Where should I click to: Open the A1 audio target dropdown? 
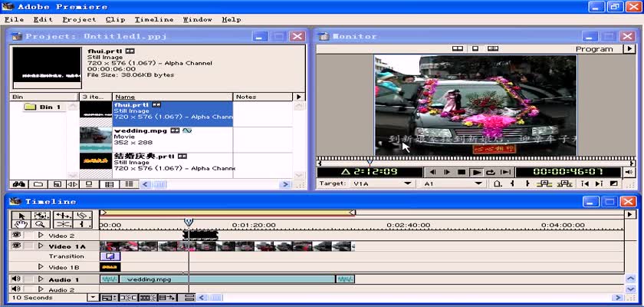coord(478,183)
